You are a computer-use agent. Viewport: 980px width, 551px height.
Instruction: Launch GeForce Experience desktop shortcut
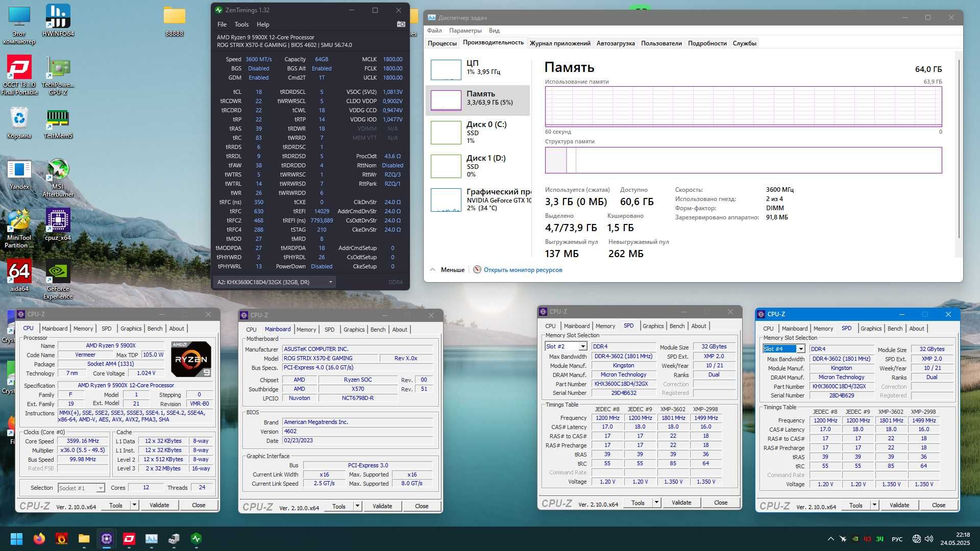click(58, 279)
